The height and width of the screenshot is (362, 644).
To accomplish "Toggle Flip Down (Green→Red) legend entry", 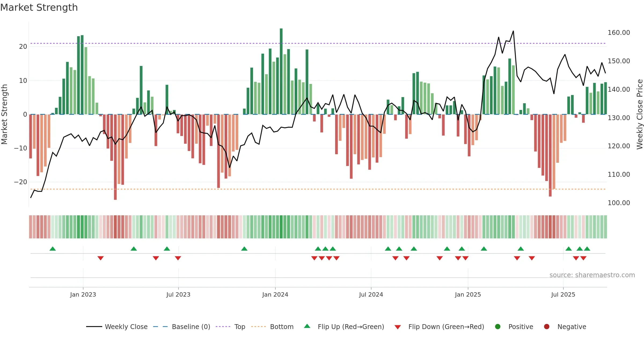I will 439,327.
